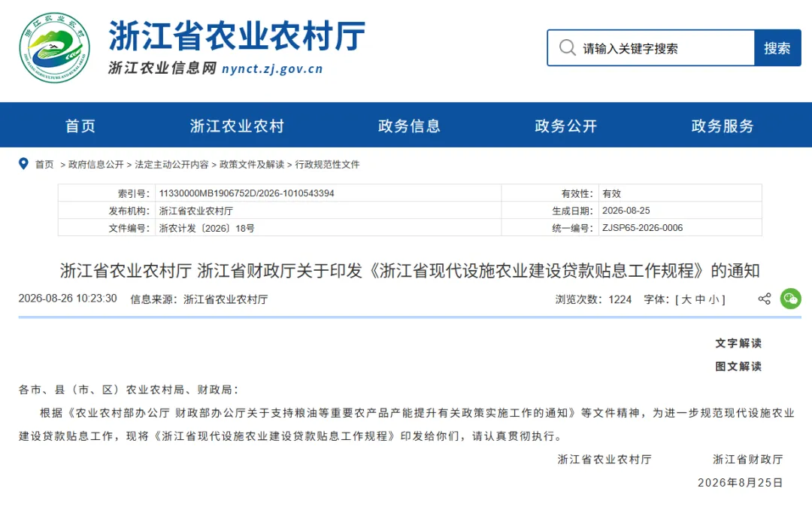Select the closing date 2026年8月25日

pos(740,482)
